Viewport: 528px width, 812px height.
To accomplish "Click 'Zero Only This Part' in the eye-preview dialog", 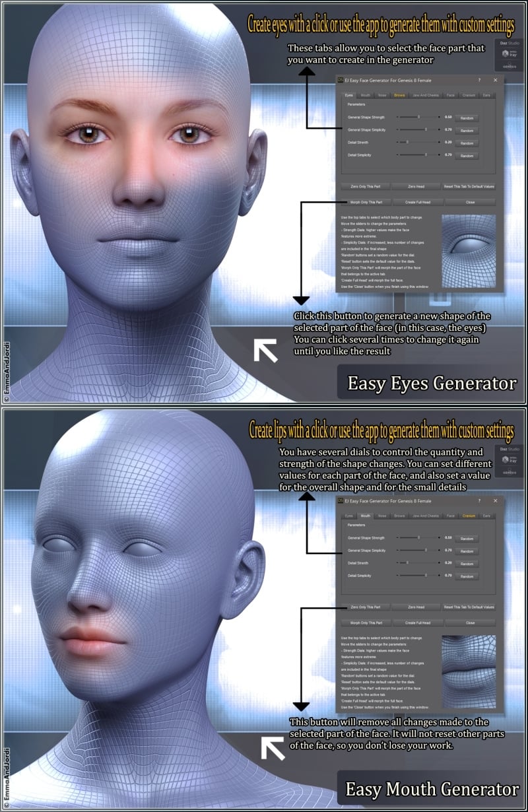I will 366,187.
